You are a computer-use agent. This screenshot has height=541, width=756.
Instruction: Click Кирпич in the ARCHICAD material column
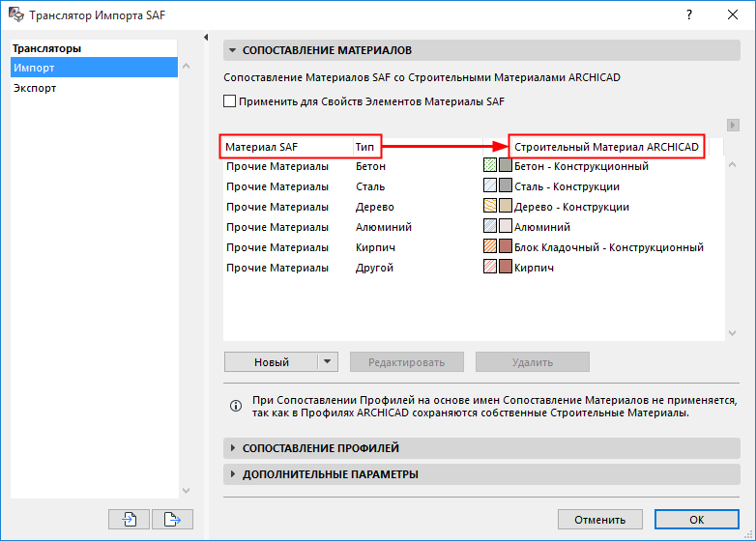[x=535, y=268]
